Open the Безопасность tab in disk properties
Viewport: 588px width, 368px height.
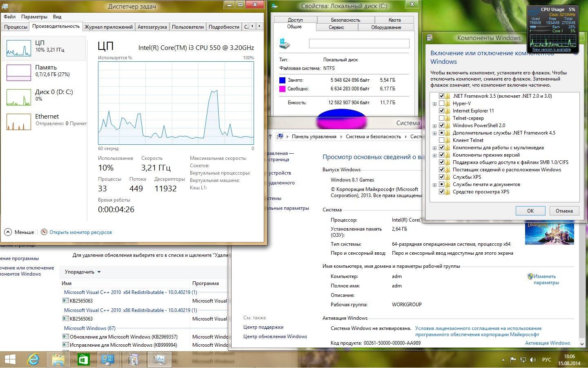tap(345, 20)
